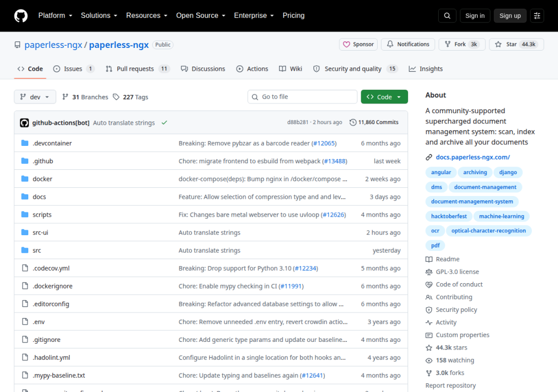Screen dimensions: 558x392
Task: Click the Notifications button
Action: coord(408,45)
